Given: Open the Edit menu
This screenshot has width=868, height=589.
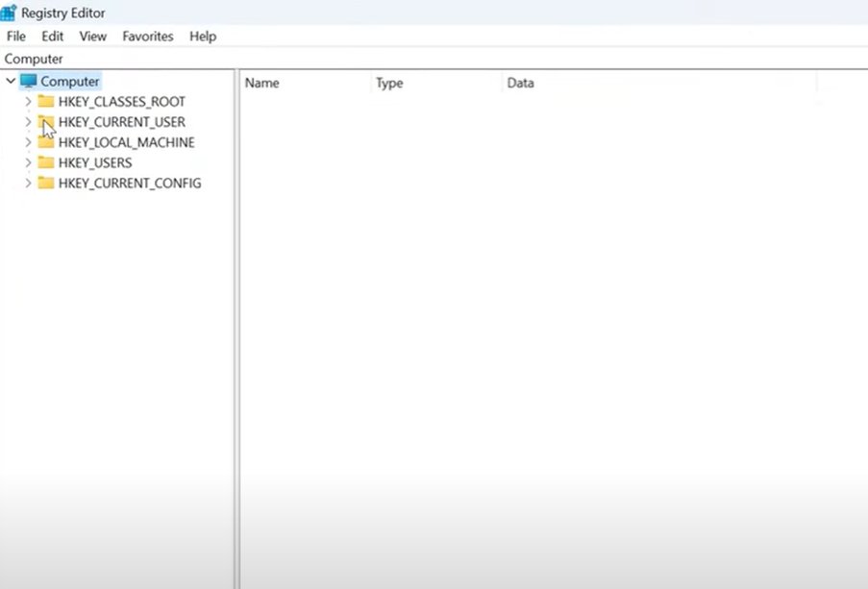Looking at the screenshot, I should pyautogui.click(x=52, y=36).
